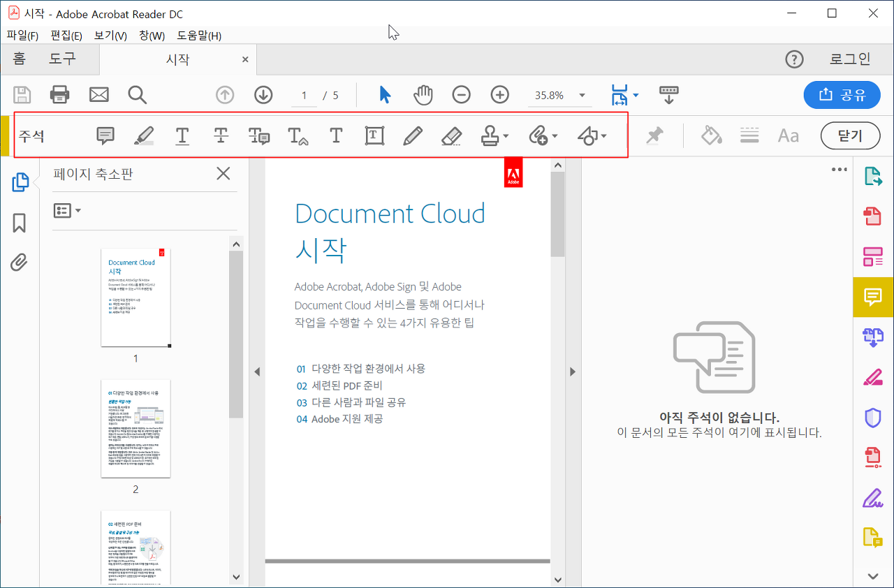Click the 공유 share button
Image resolution: width=894 pixels, height=588 pixels.
(842, 95)
